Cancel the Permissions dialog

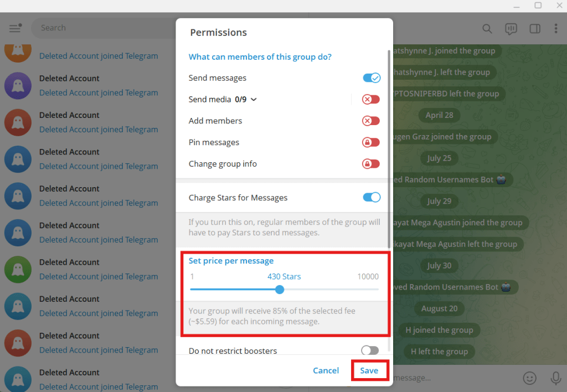click(x=326, y=370)
